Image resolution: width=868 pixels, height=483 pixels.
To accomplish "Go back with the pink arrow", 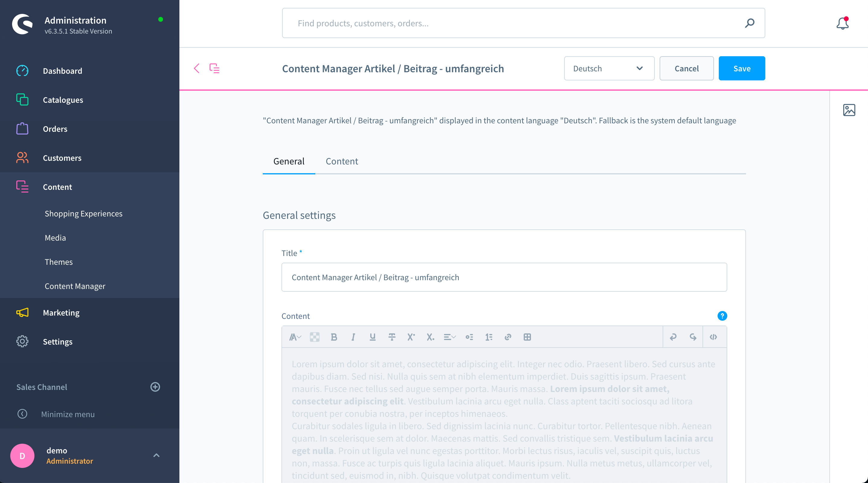I will click(197, 68).
